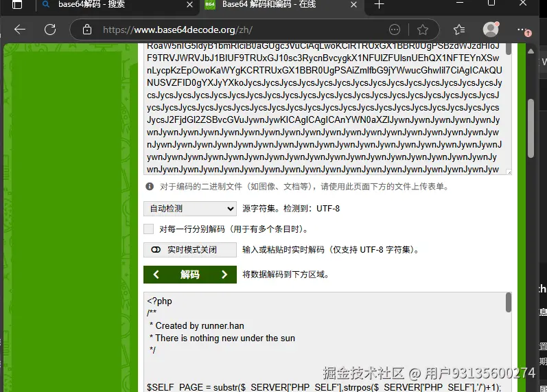Click the page vertical scrollbar thumb

[531, 128]
